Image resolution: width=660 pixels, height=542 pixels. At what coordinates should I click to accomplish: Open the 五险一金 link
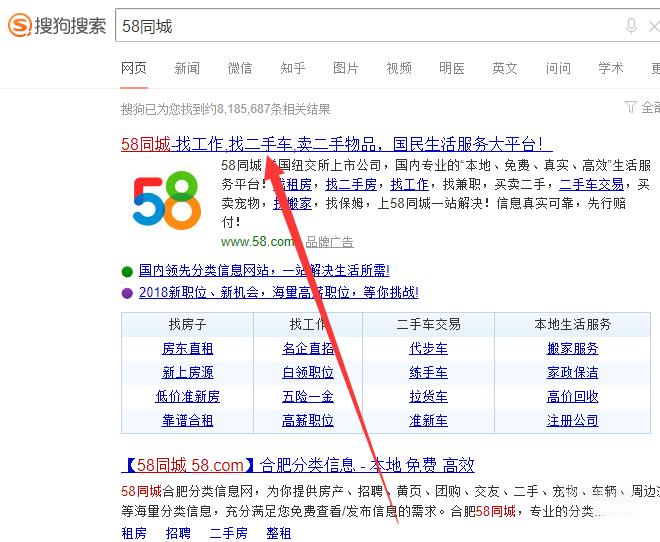pyautogui.click(x=308, y=396)
